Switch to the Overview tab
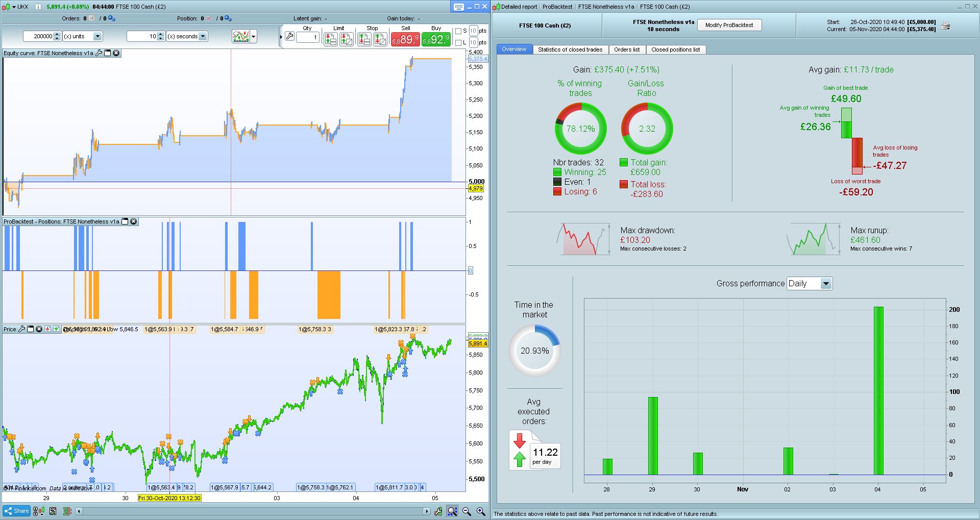 [x=514, y=49]
